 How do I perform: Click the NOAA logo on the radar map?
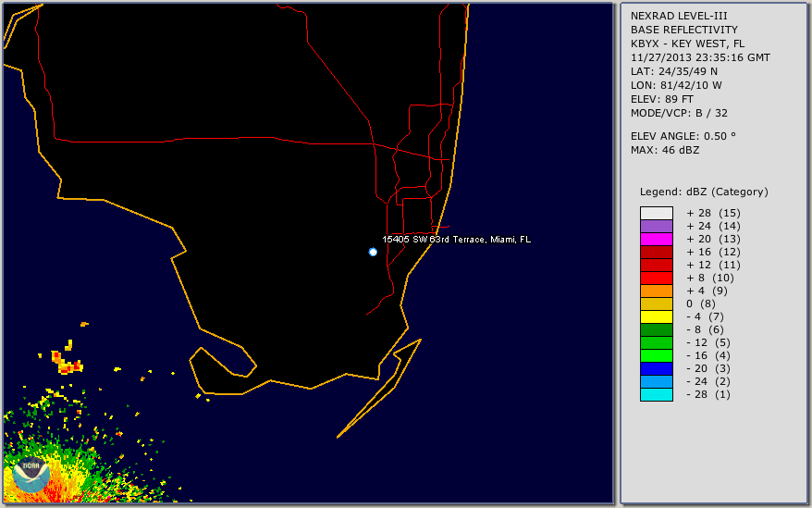(x=31, y=475)
